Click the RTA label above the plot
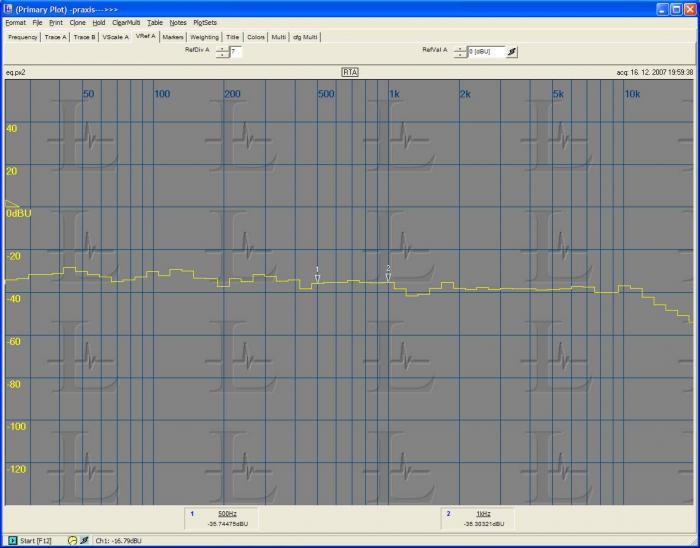 [350, 72]
